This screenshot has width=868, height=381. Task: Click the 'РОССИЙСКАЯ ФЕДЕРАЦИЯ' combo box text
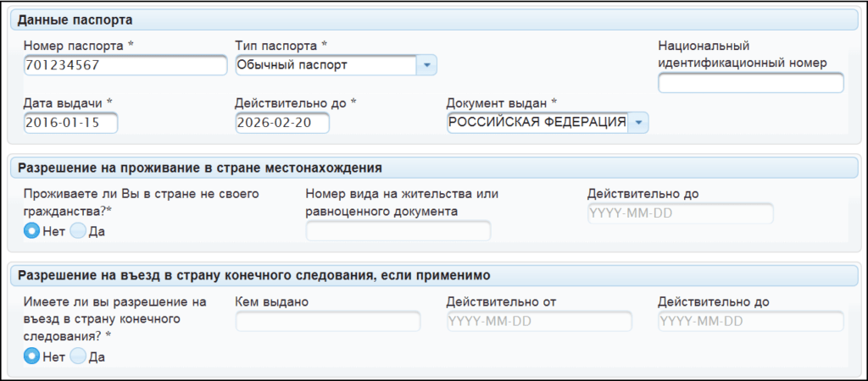537,124
